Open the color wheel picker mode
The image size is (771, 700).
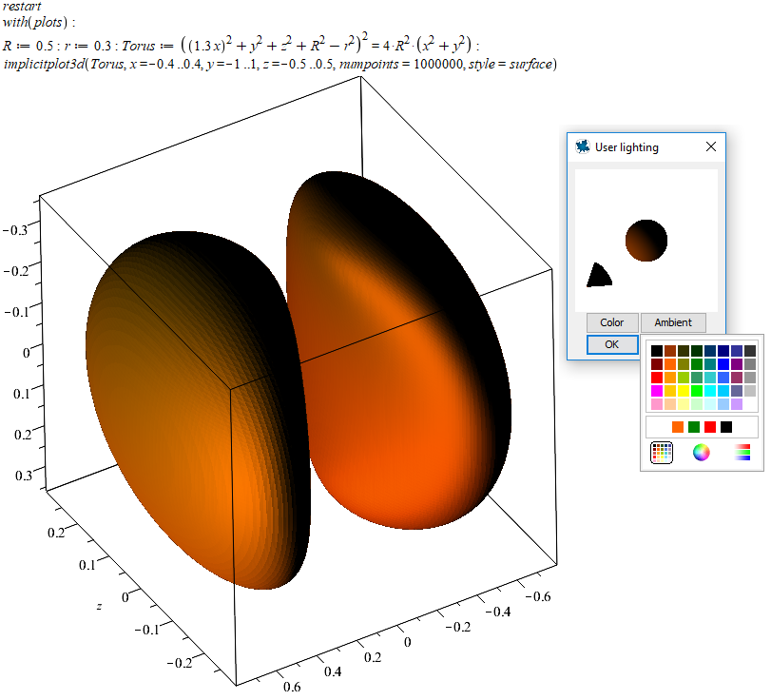(x=702, y=452)
